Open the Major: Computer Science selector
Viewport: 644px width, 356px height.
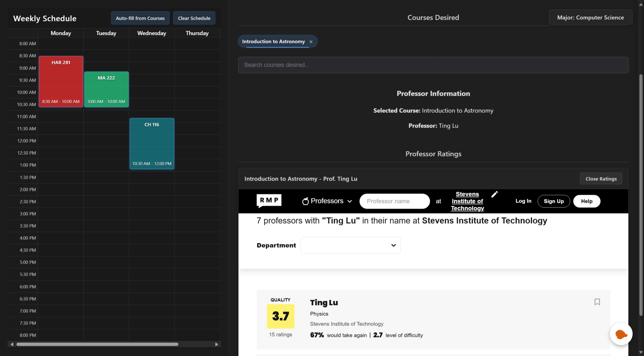click(x=590, y=17)
